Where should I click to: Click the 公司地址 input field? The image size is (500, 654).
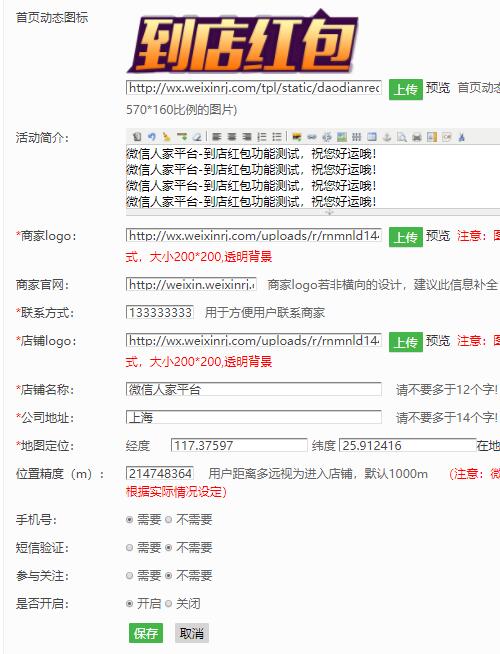[x=254, y=418]
